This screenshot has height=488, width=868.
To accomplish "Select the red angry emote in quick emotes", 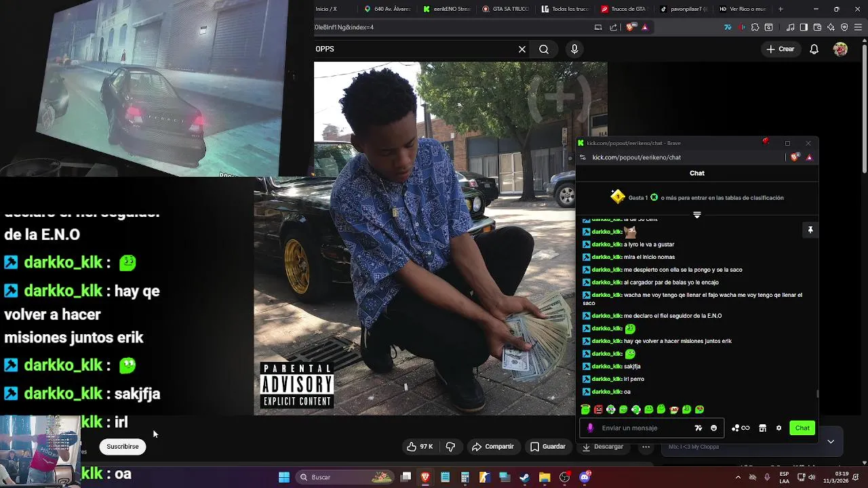I will point(598,409).
